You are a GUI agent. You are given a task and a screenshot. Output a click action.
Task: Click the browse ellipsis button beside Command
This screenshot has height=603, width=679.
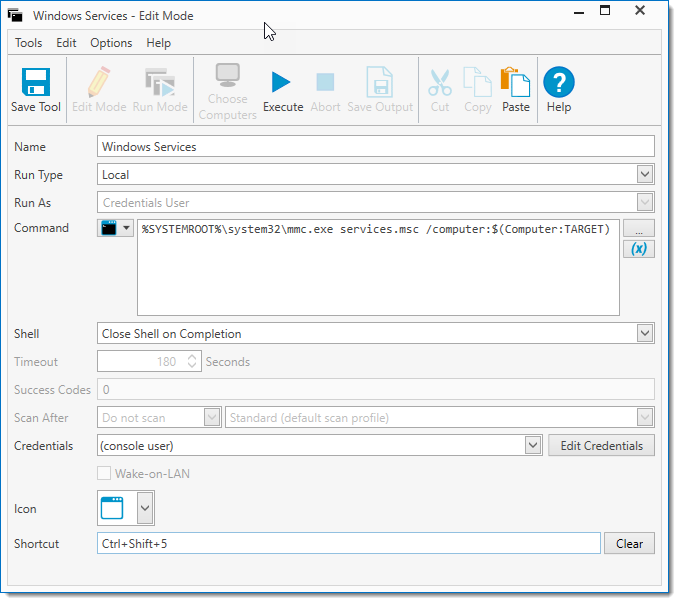[x=638, y=228]
